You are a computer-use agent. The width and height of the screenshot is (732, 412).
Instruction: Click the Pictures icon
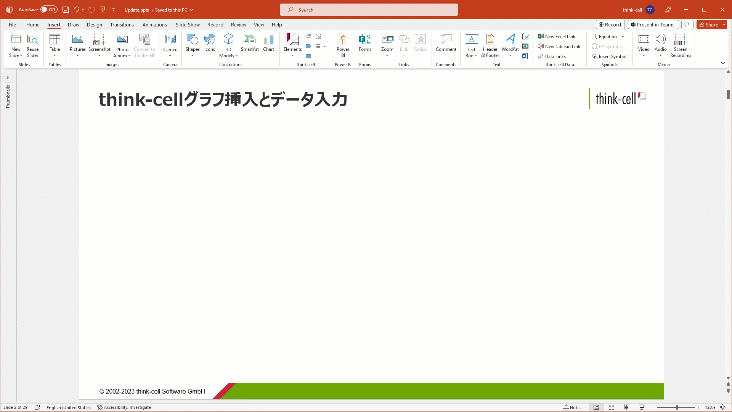(77, 39)
